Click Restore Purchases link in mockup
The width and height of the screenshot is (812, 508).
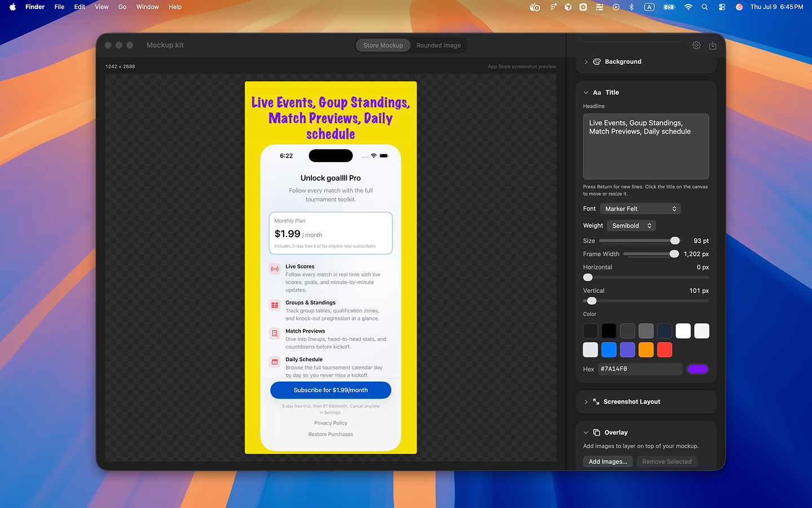coord(331,434)
